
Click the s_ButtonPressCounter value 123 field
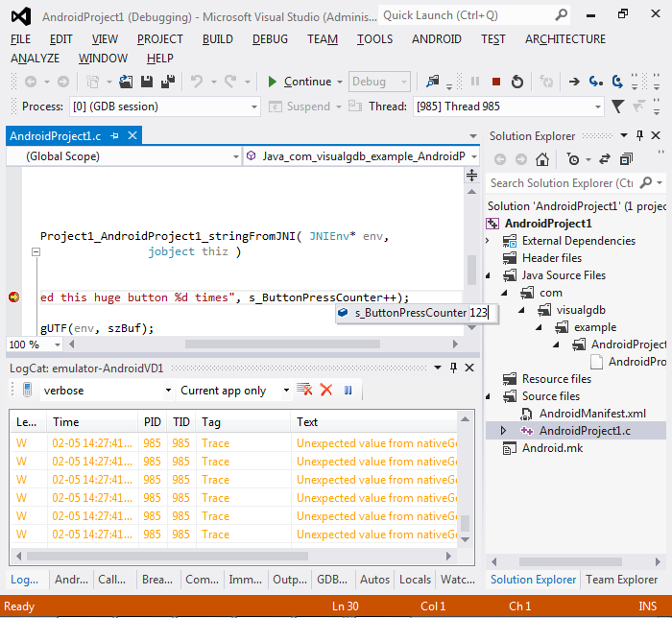(x=482, y=313)
